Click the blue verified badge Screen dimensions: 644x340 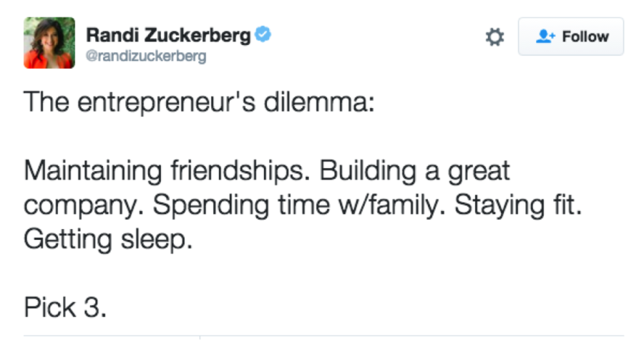(x=263, y=35)
